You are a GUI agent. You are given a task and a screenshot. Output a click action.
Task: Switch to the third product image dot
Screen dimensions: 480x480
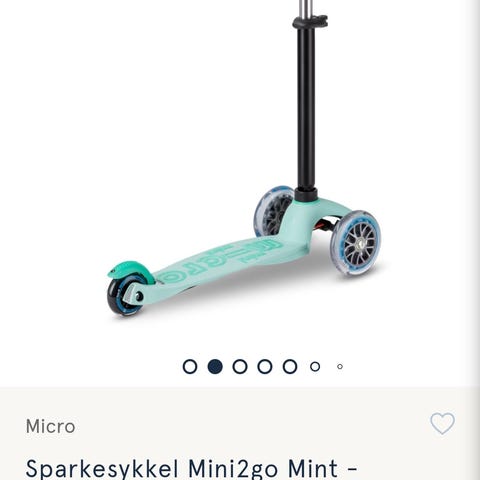click(240, 367)
